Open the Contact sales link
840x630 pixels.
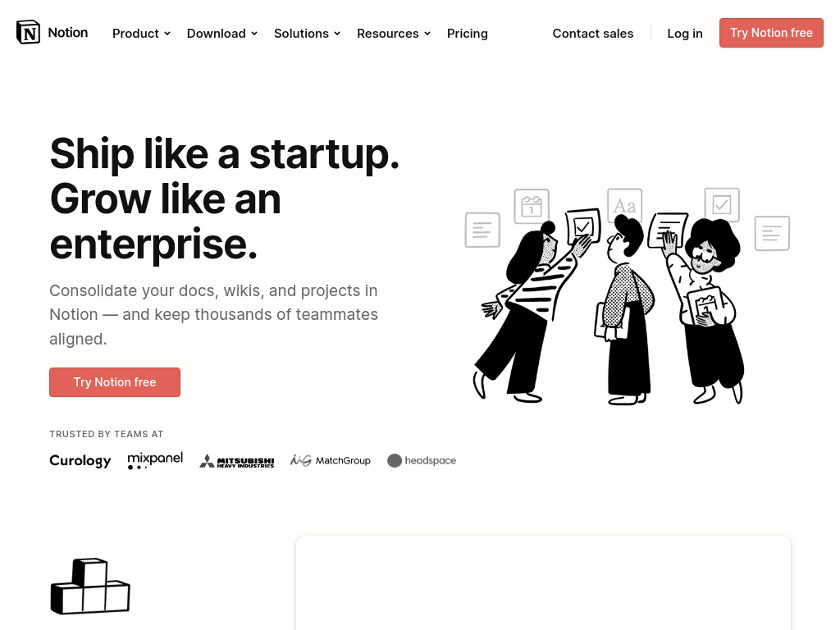pyautogui.click(x=593, y=33)
